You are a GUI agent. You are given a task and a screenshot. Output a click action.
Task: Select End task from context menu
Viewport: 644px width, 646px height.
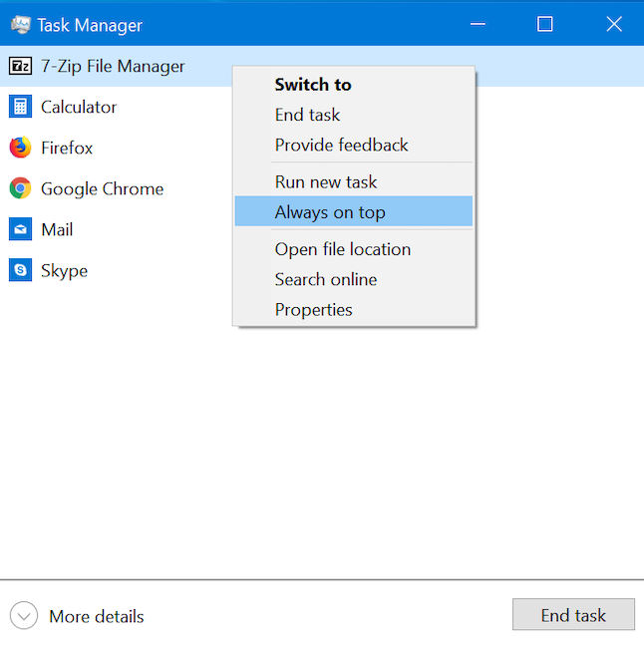[354, 115]
